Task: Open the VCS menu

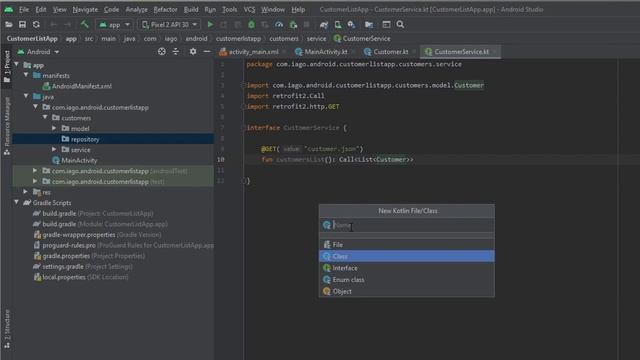Action: pyautogui.click(x=249, y=9)
